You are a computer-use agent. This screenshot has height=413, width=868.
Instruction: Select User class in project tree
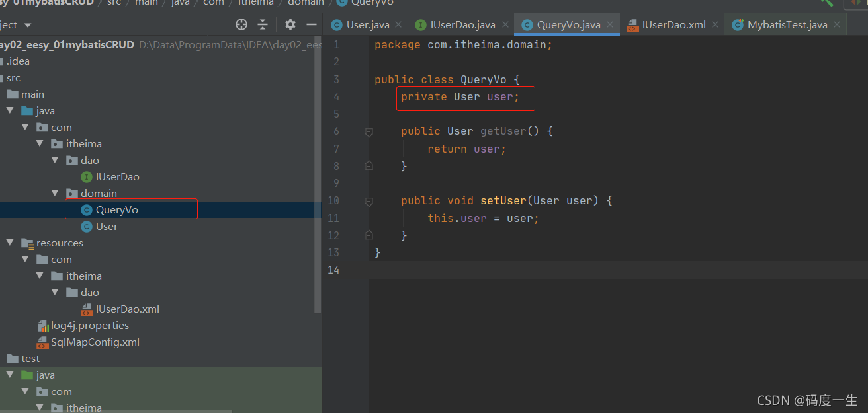pyautogui.click(x=107, y=226)
